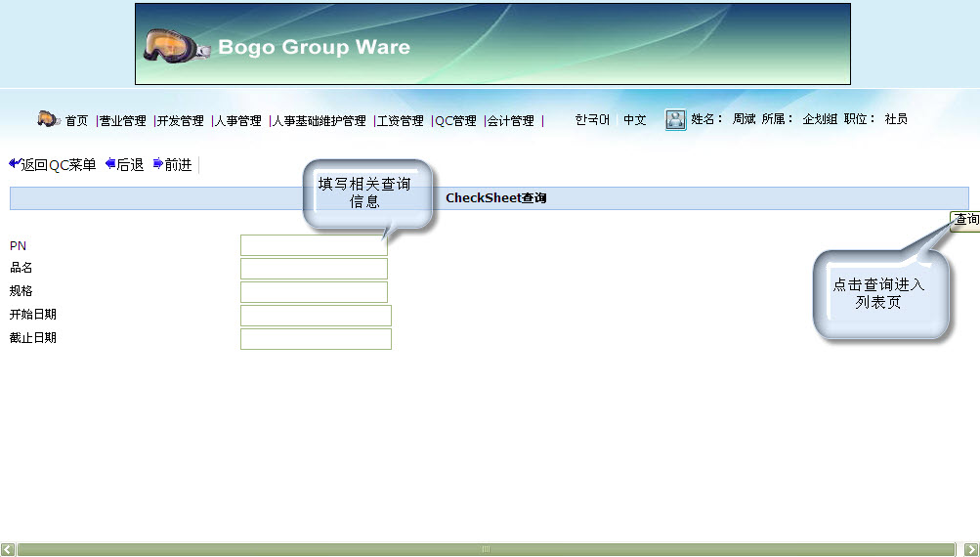Go back via 返回QC菜单 link
980x557 pixels.
59,165
